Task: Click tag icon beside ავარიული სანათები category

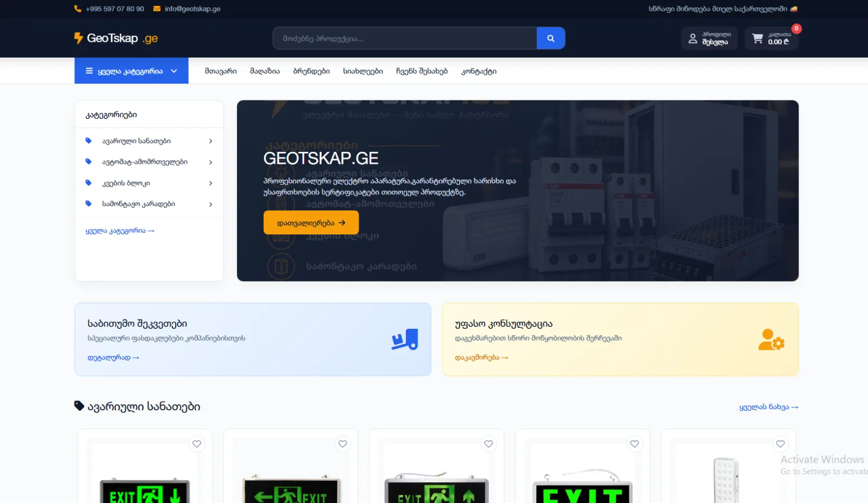Action: (x=88, y=141)
